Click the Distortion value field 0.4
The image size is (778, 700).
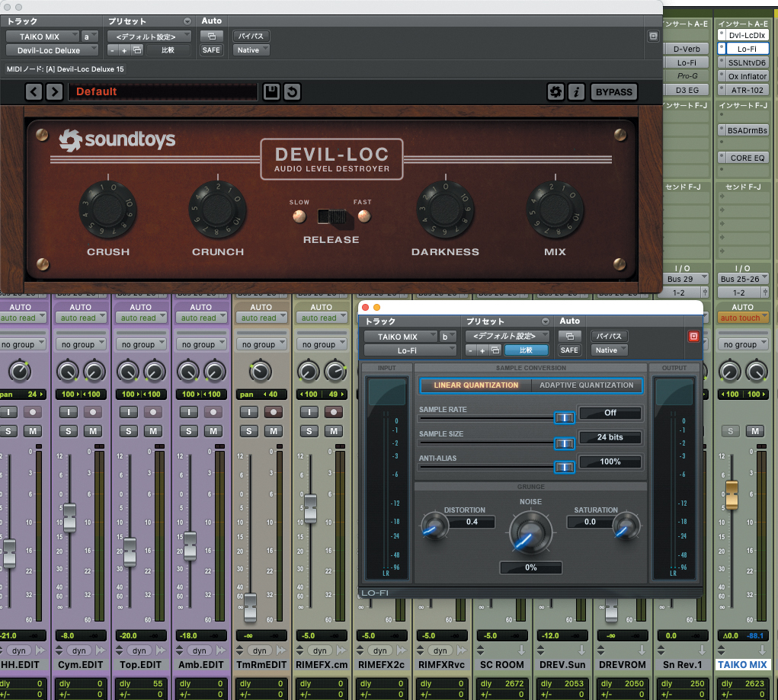tap(472, 522)
